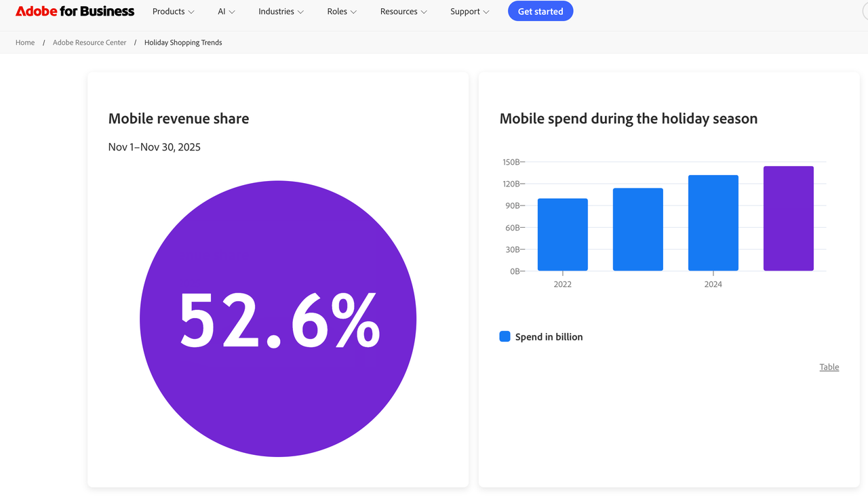The width and height of the screenshot is (868, 497).
Task: Expand the Industries dropdown
Action: [x=281, y=12]
